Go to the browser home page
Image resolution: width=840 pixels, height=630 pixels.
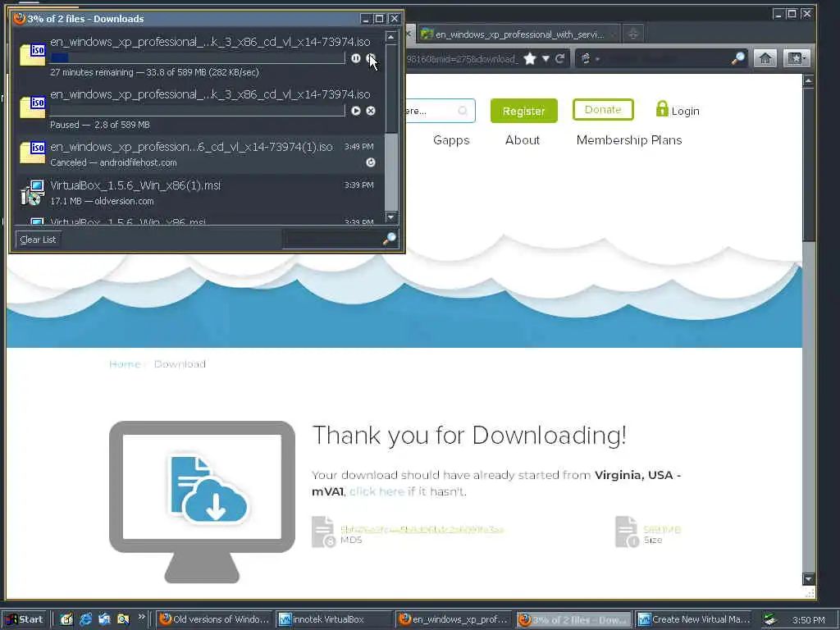[765, 58]
